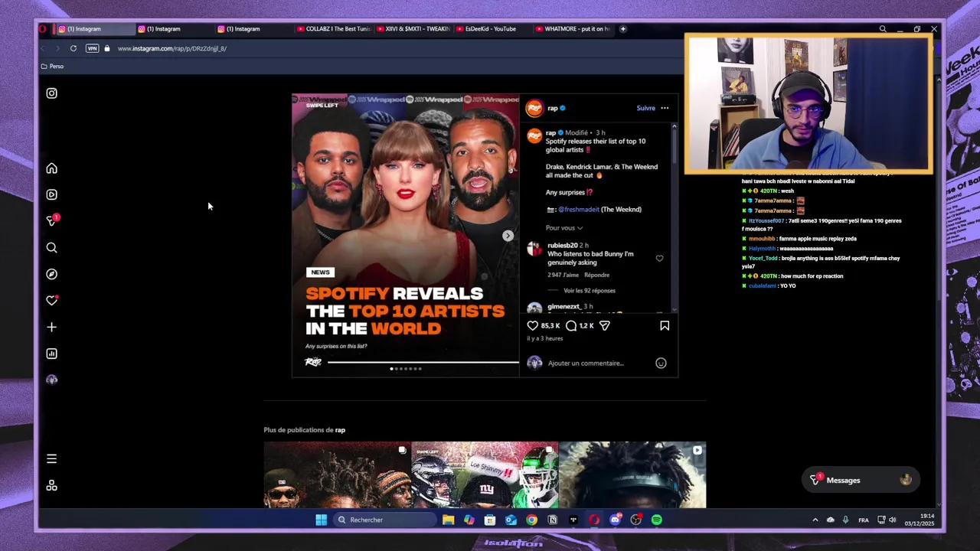Viewport: 980px width, 551px height.
Task: Follow rap with Suivre
Action: [645, 108]
